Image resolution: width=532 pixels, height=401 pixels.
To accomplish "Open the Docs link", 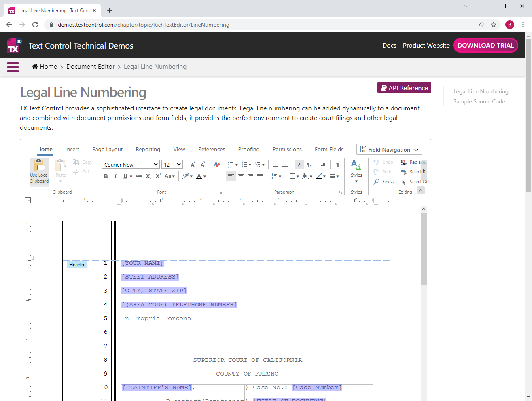I will (389, 46).
